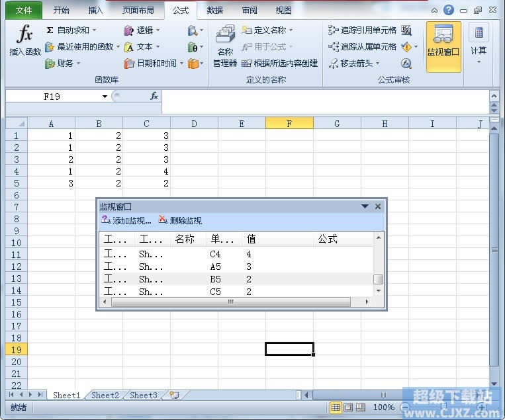Screen dimensions: 505x420
Task: Open the Logical (逻辑) functions
Action: (x=142, y=30)
